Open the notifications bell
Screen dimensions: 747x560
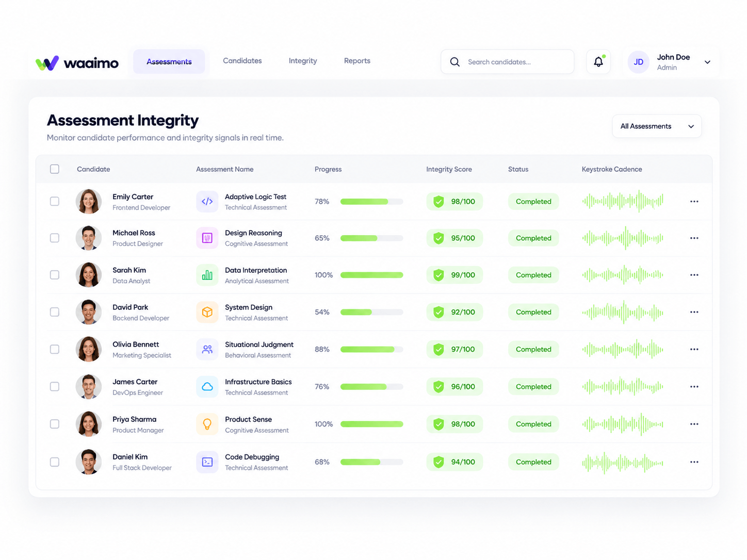[x=598, y=62]
